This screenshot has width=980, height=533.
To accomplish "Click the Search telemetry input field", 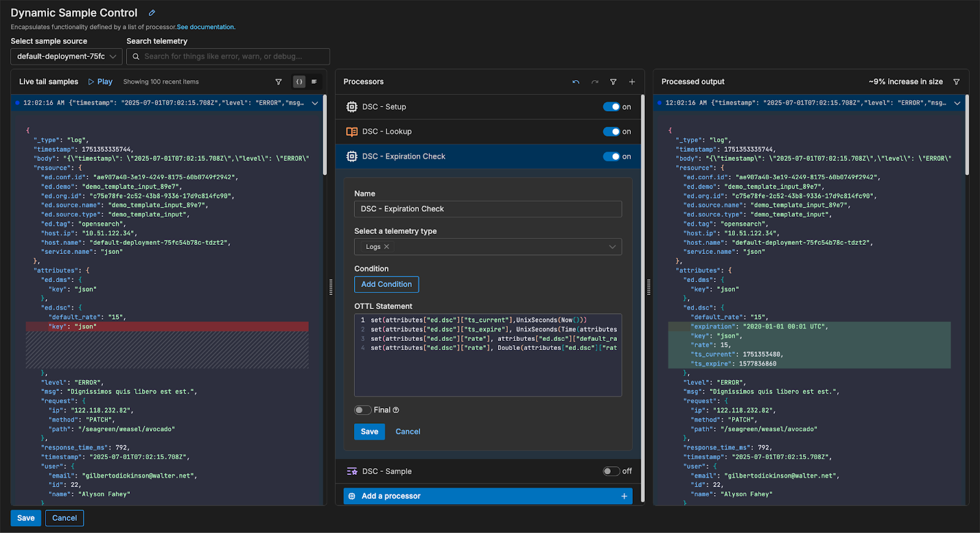I will [233, 56].
